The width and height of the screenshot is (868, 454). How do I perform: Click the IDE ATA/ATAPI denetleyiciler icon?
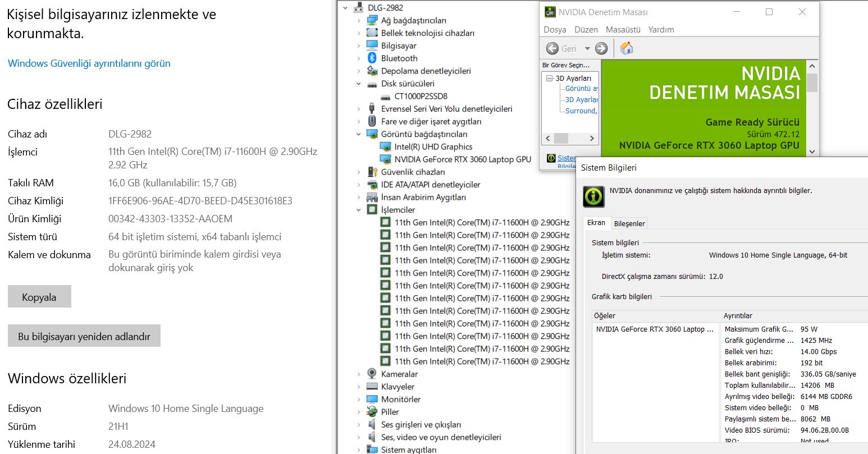point(372,185)
